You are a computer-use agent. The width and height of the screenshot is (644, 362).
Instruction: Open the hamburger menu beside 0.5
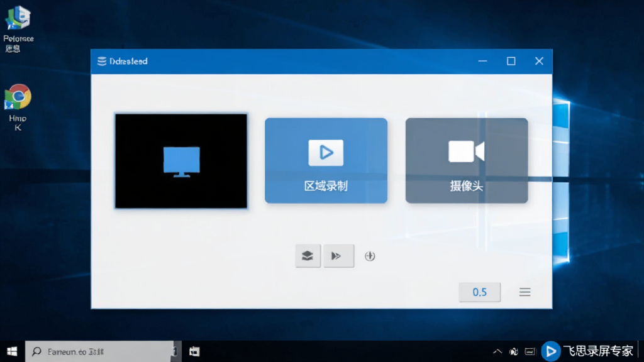pyautogui.click(x=525, y=292)
